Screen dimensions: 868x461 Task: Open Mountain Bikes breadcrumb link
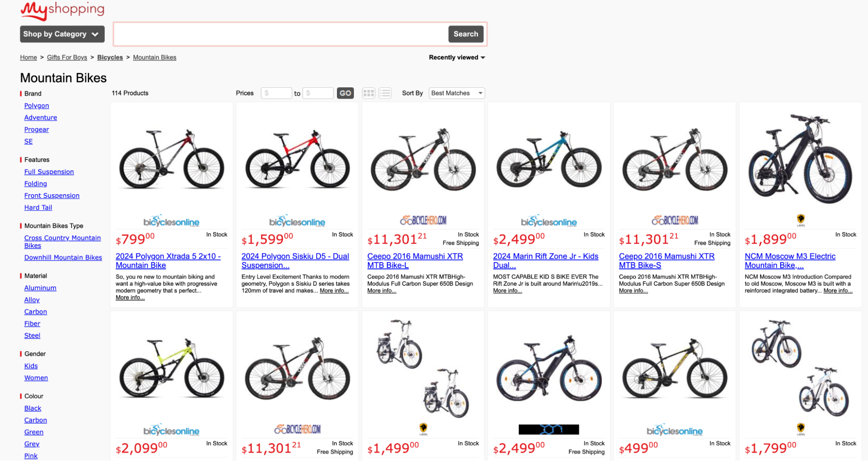coord(155,57)
